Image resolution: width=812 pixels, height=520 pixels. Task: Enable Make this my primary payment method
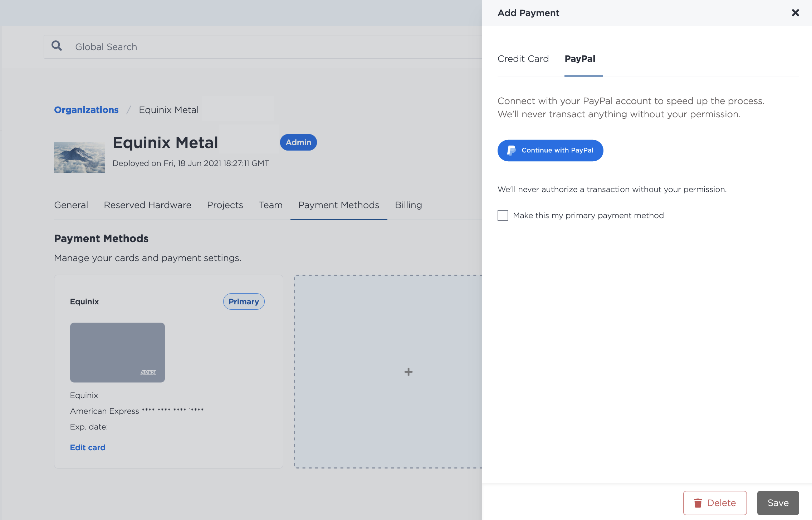[x=503, y=215]
